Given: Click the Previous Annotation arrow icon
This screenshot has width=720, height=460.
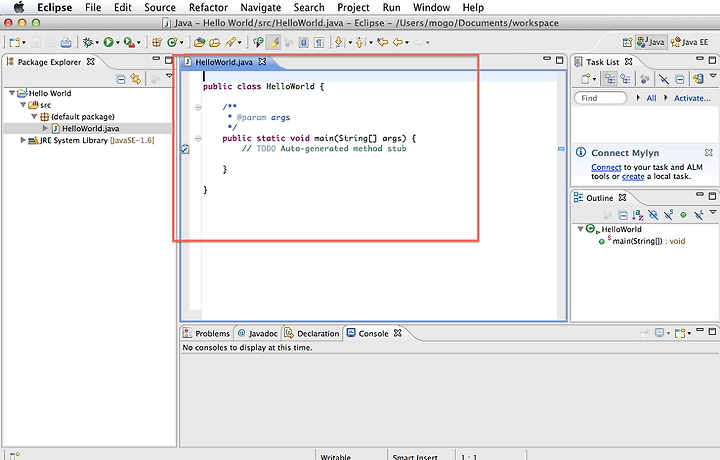Looking at the screenshot, I should [x=360, y=43].
